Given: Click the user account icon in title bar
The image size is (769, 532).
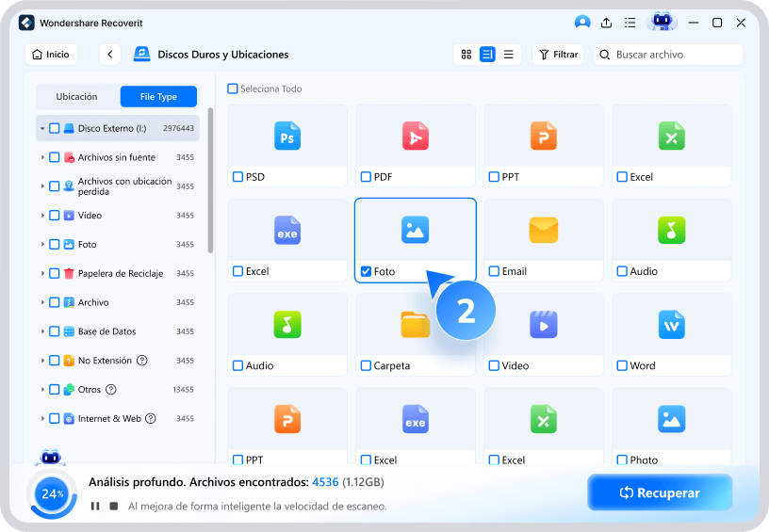Looking at the screenshot, I should click(x=581, y=23).
